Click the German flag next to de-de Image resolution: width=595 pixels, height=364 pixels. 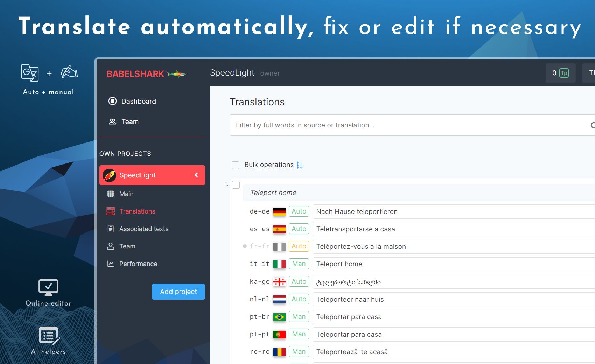point(279,211)
